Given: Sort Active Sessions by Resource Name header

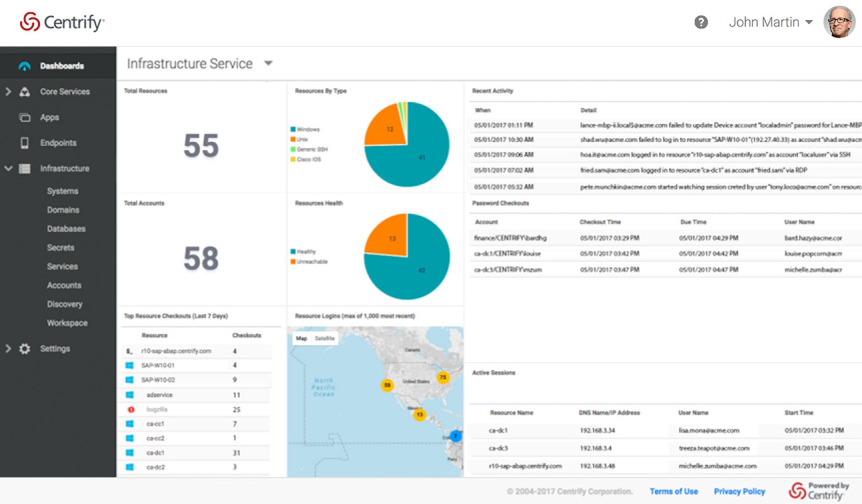Looking at the screenshot, I should tap(511, 413).
